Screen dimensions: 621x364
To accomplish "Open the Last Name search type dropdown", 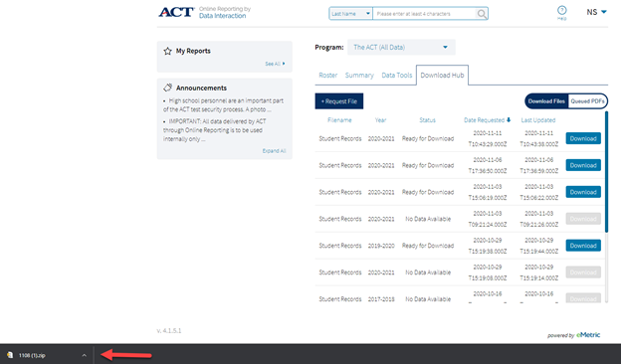I will (x=350, y=14).
